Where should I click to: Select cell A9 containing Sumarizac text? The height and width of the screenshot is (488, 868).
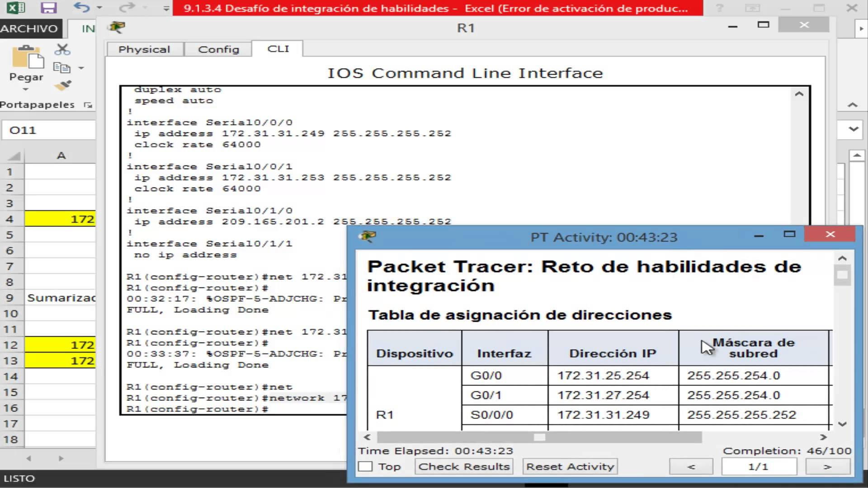(x=60, y=298)
